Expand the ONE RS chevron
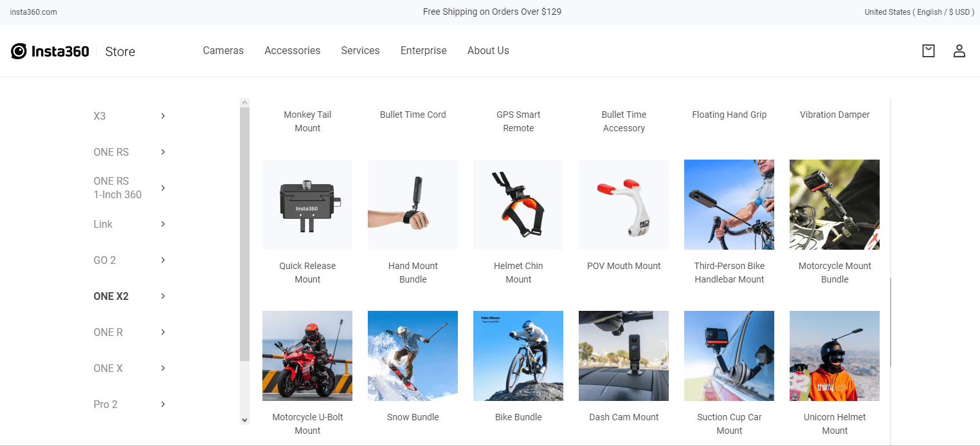 163,152
